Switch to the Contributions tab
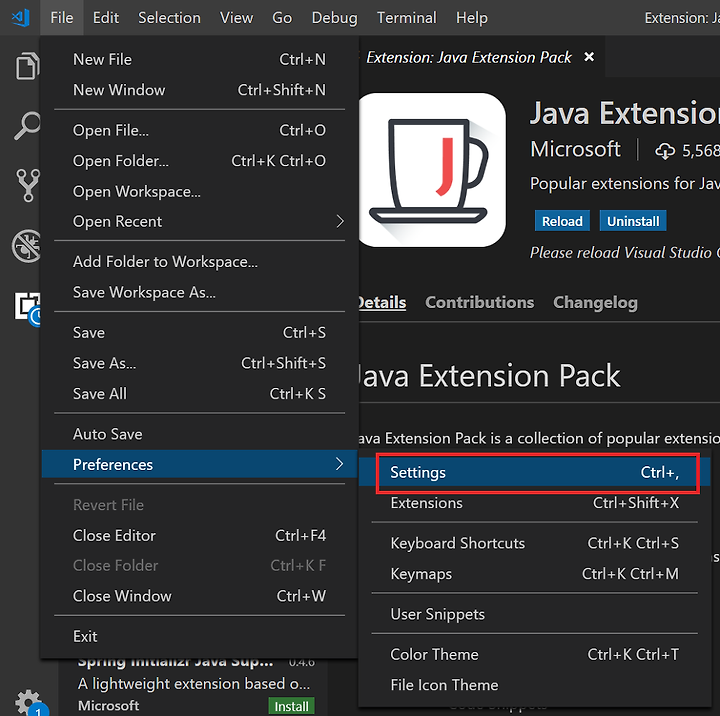The image size is (720, 716). click(479, 303)
